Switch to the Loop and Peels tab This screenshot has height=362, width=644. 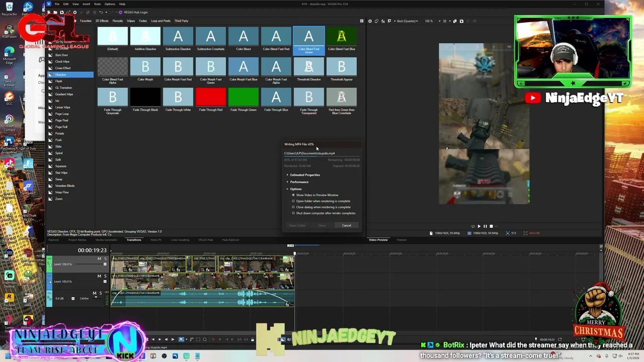160,21
